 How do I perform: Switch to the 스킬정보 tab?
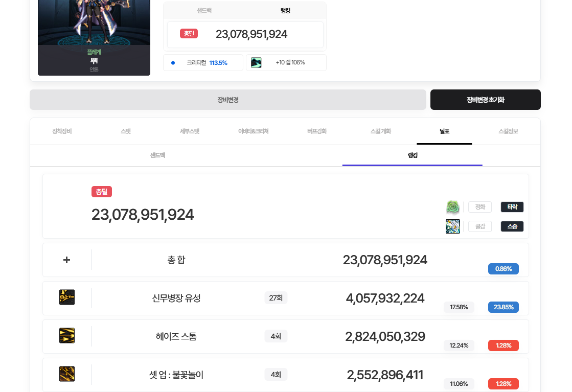click(x=508, y=131)
